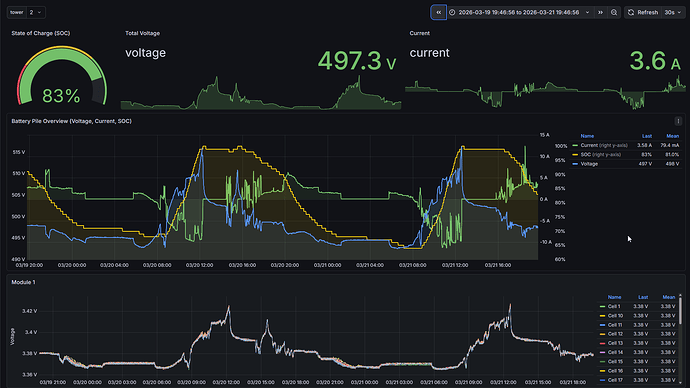Click the 03/20 12:00 overview axis label

point(199,265)
